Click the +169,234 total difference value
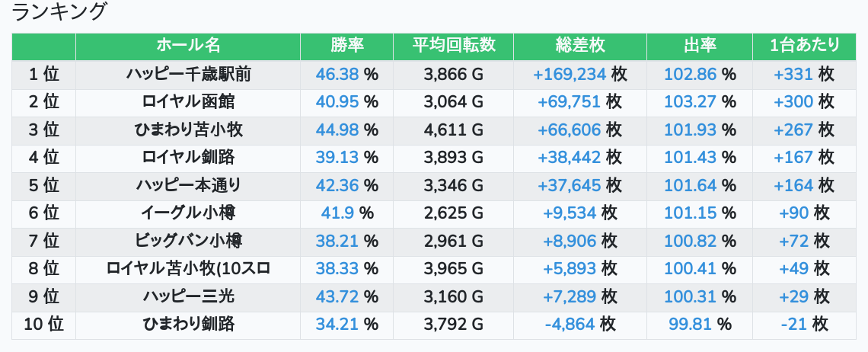This screenshot has width=868, height=352. pos(570,74)
